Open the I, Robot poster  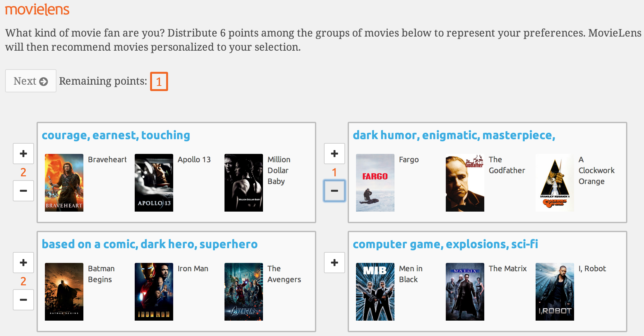[x=555, y=292]
